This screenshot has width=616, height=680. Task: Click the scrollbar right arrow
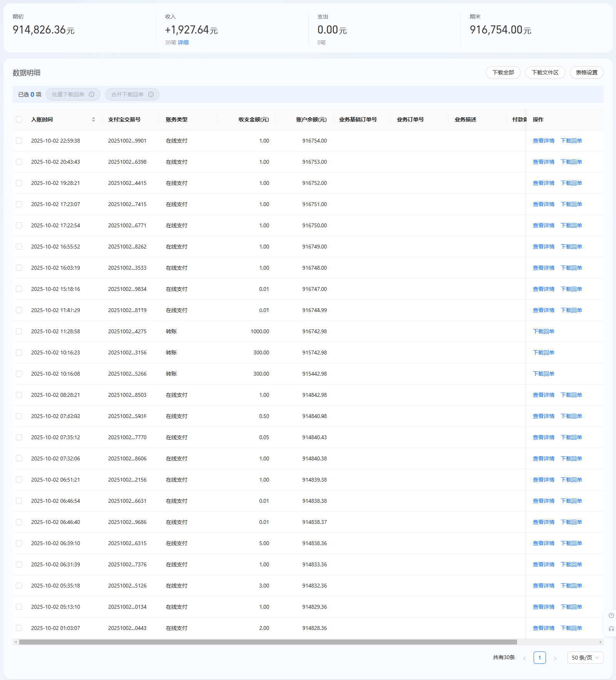coord(600,642)
